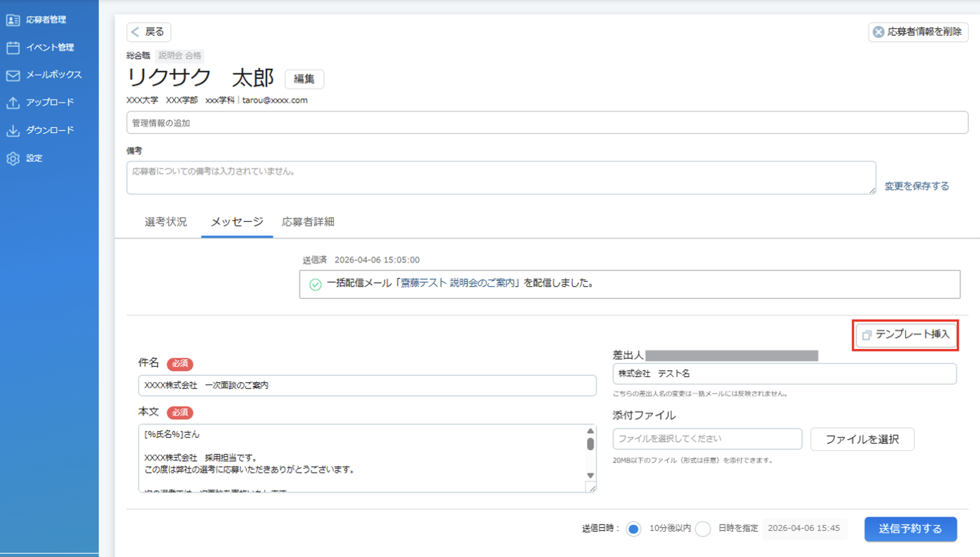Click the body text scrollbar up arrow
Image resolution: width=980 pixels, height=557 pixels.
tap(590, 431)
